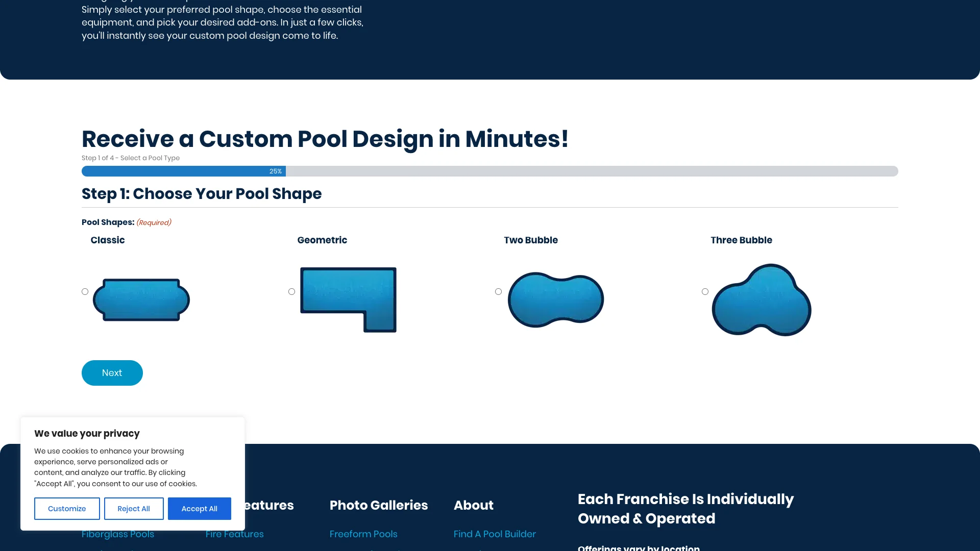Open the Find A Pool Builder link
Viewport: 980px width, 551px height.
(495, 534)
